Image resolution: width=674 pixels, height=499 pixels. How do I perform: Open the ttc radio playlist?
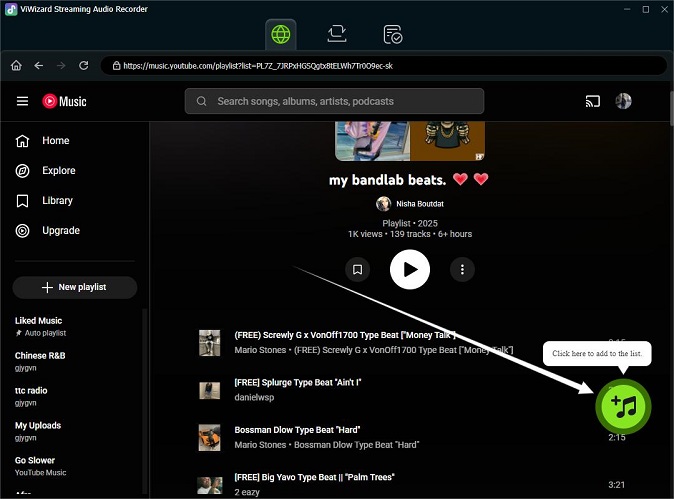[31, 396]
